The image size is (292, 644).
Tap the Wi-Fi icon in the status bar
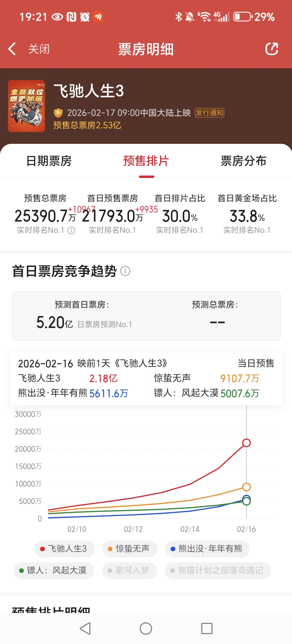tap(205, 17)
